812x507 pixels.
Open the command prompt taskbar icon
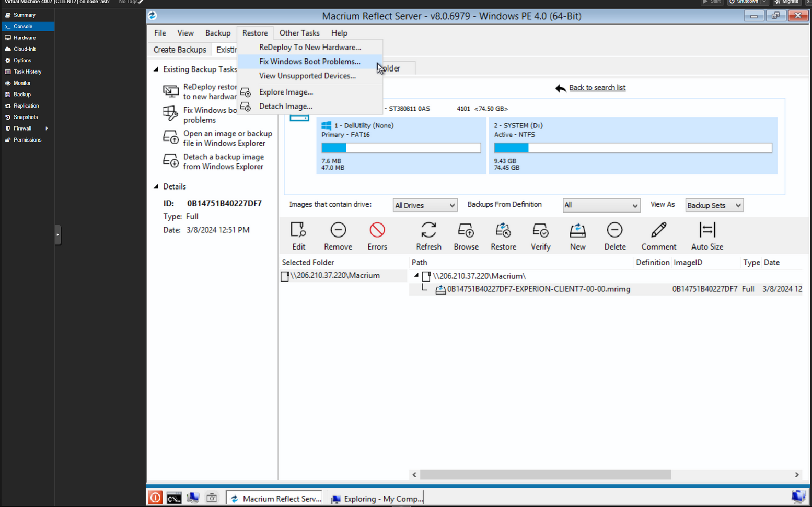174,498
